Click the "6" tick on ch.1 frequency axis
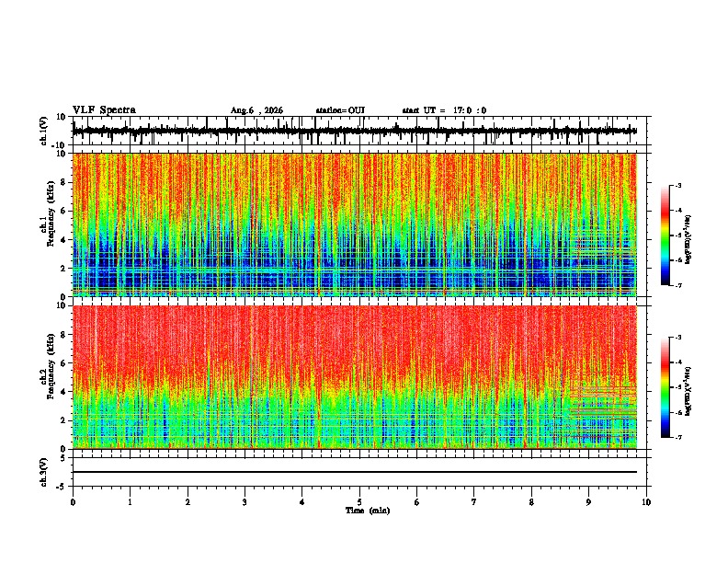The height and width of the screenshot is (563, 728). point(64,211)
